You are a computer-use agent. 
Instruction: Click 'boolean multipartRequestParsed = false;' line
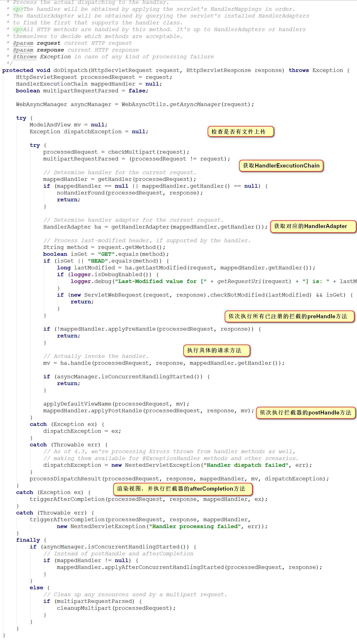82,90
